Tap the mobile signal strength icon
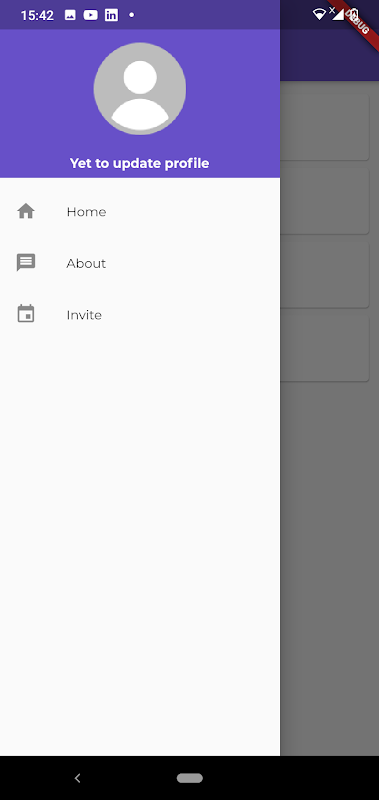 [337, 14]
